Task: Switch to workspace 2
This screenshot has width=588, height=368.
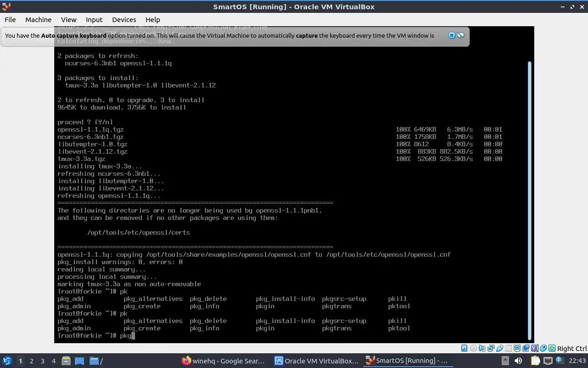Action: [31, 361]
